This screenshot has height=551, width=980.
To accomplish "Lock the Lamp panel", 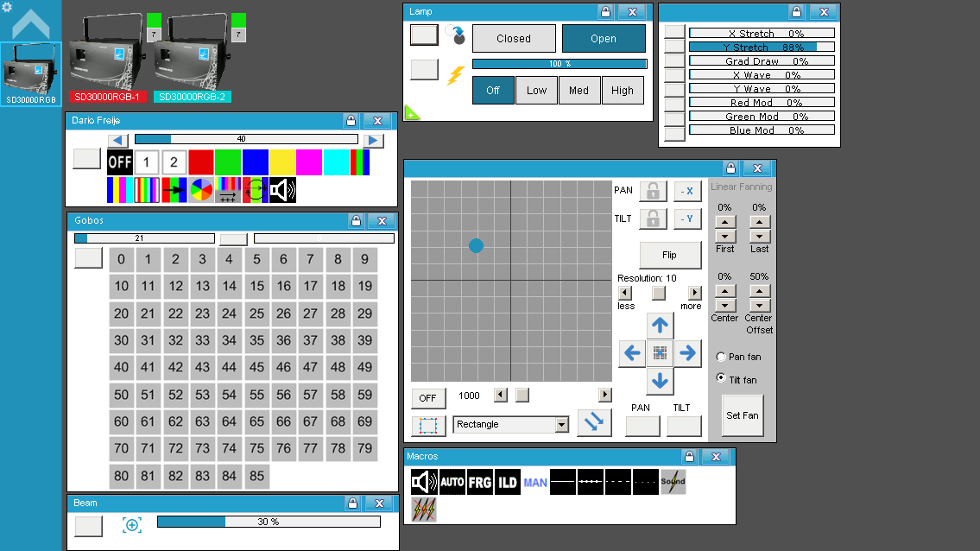I will click(605, 12).
